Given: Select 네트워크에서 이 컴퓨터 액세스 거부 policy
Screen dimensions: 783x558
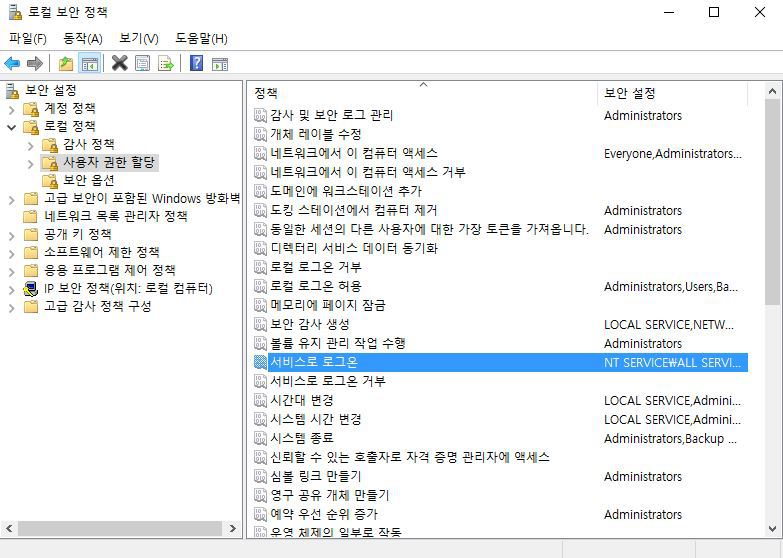Looking at the screenshot, I should pos(368,172).
